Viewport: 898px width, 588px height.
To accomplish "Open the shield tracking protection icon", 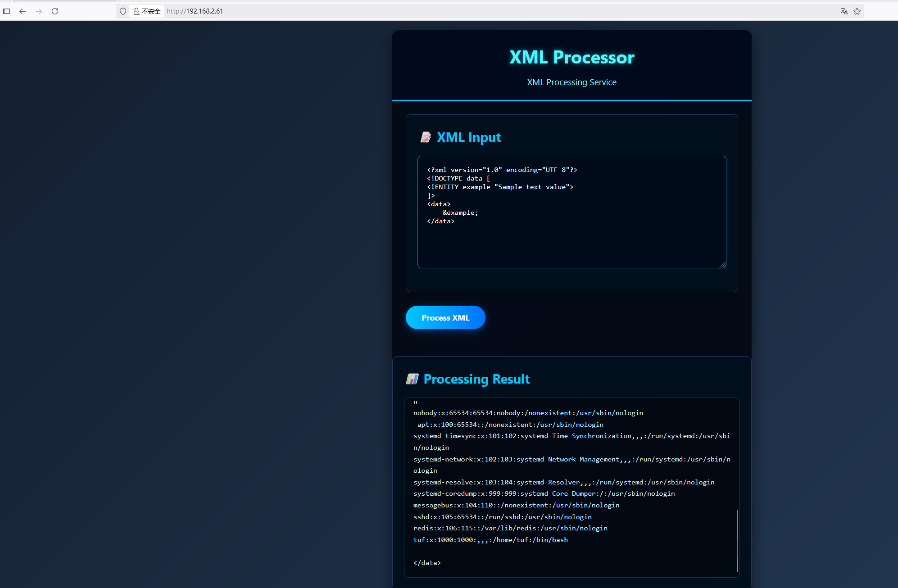I will (x=122, y=11).
